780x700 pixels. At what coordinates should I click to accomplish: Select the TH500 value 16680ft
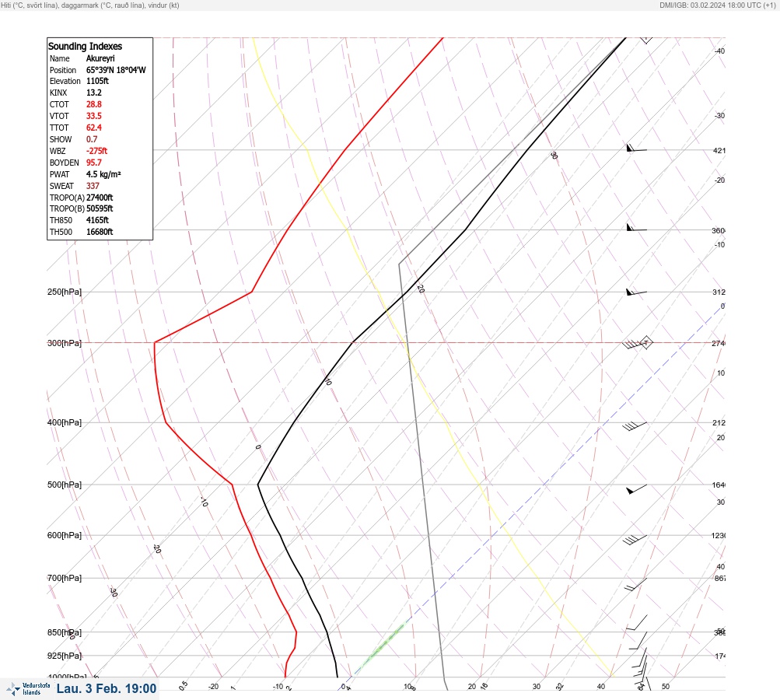100,232
